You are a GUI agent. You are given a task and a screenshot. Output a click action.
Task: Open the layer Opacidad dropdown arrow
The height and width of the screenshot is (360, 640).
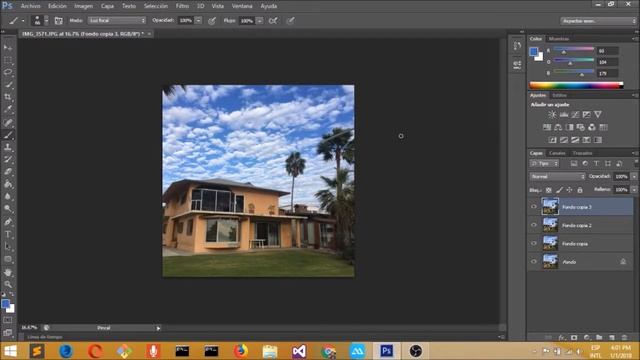pos(634,176)
